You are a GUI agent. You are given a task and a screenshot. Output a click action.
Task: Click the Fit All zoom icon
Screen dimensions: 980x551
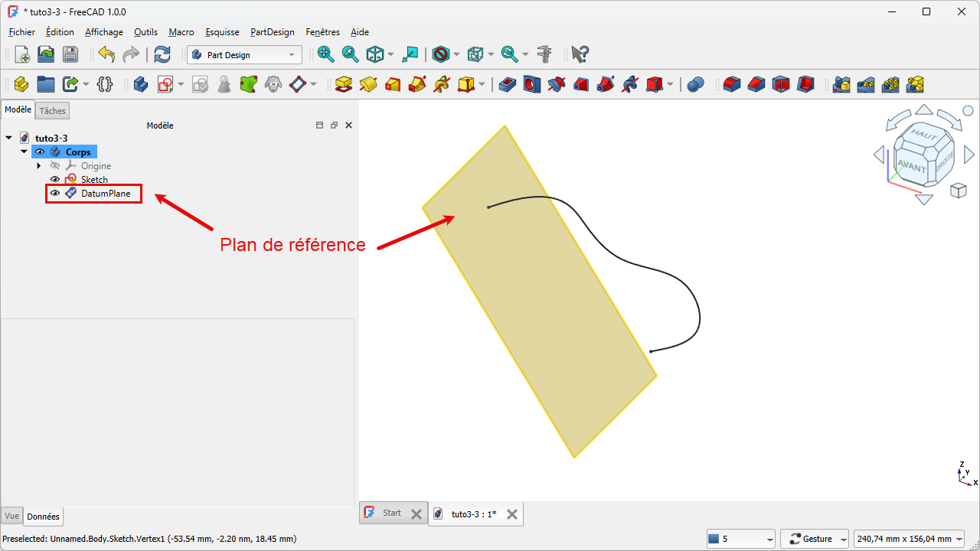coord(326,54)
